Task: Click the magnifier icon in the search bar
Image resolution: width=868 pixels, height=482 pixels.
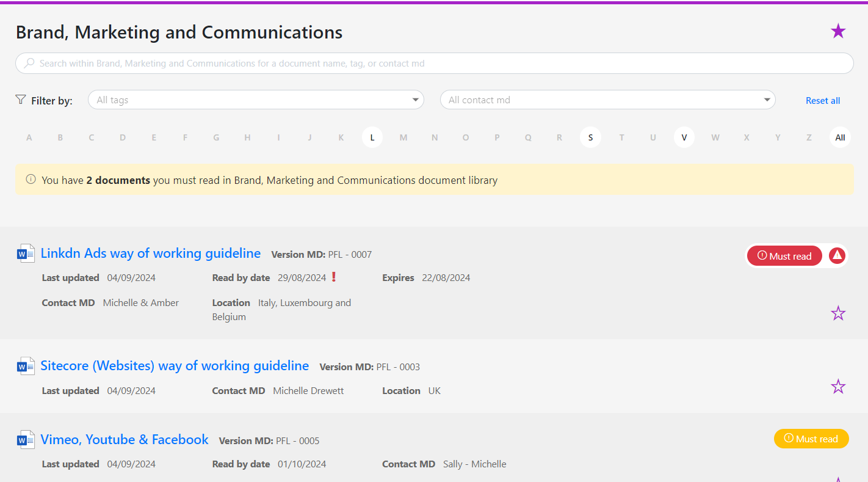Action: click(x=29, y=63)
